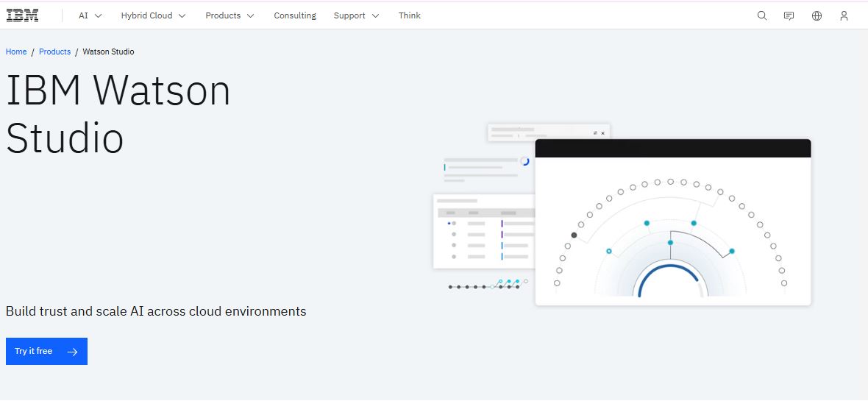Click the IBM logo
Viewport: 868px width, 401px height.
(22, 15)
